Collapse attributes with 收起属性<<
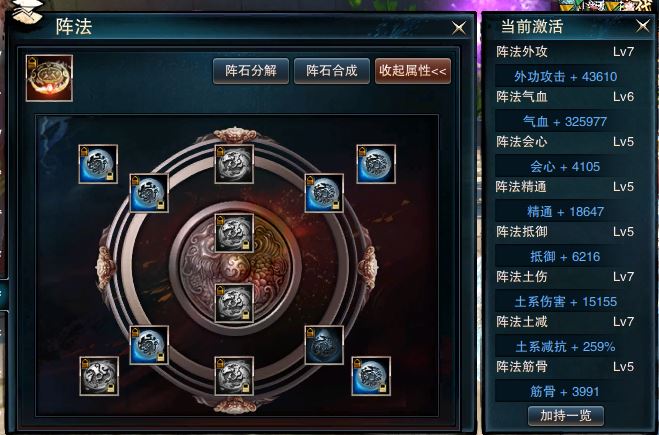Viewport: 659px width, 435px height. [x=413, y=71]
